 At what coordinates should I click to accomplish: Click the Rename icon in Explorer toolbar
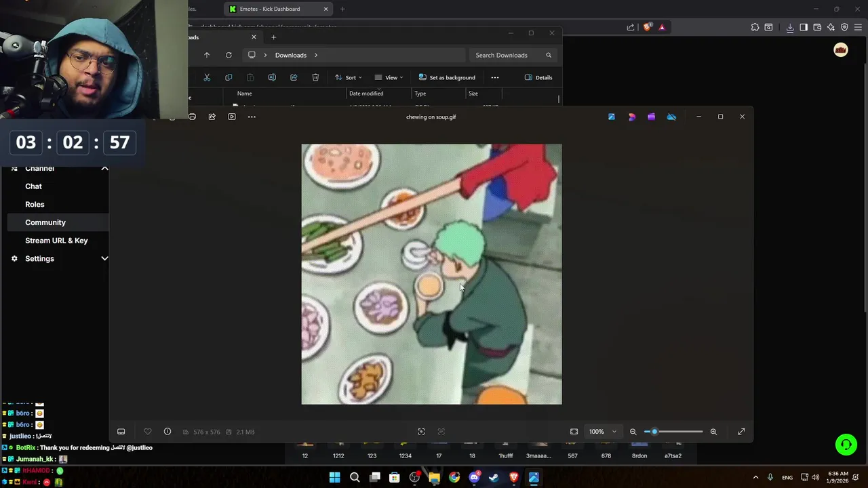[272, 77]
